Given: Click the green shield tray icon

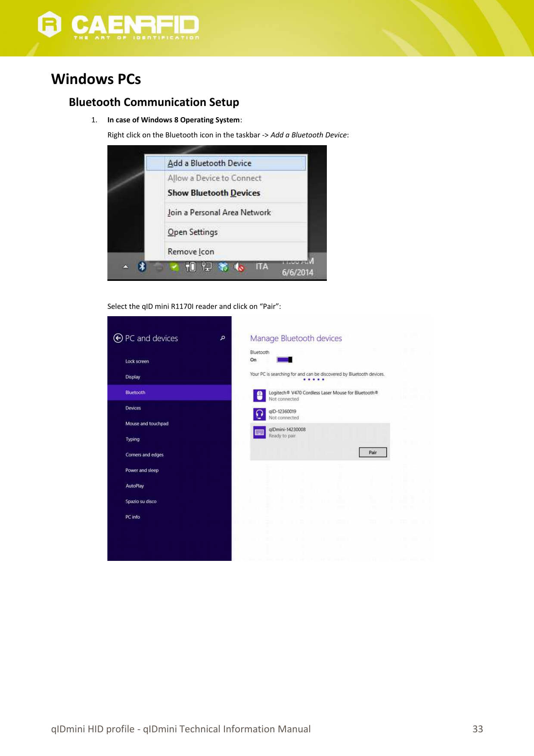Looking at the screenshot, I should [174, 267].
